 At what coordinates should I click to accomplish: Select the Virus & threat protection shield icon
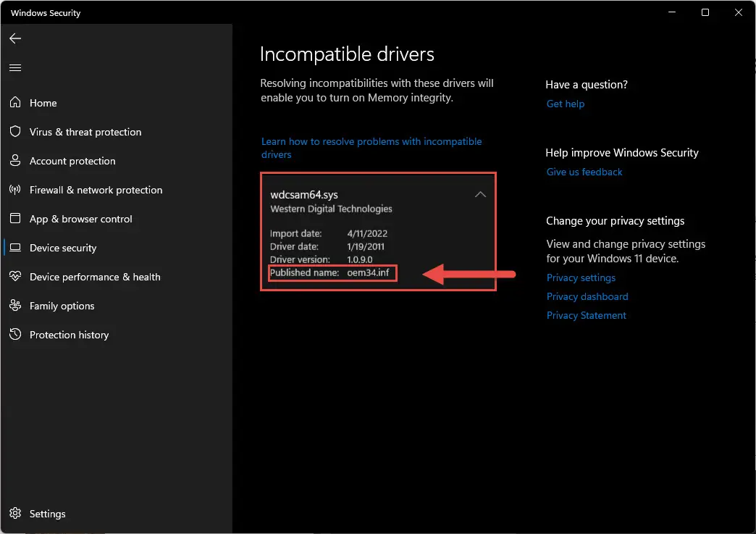coord(15,131)
